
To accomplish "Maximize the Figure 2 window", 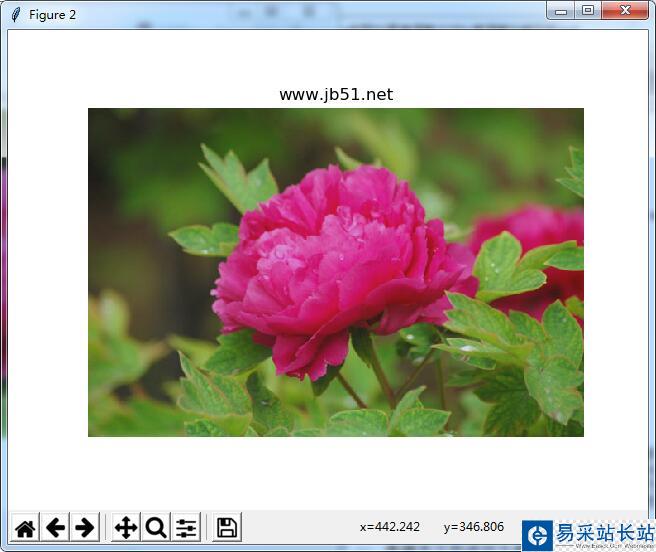I will click(588, 10).
